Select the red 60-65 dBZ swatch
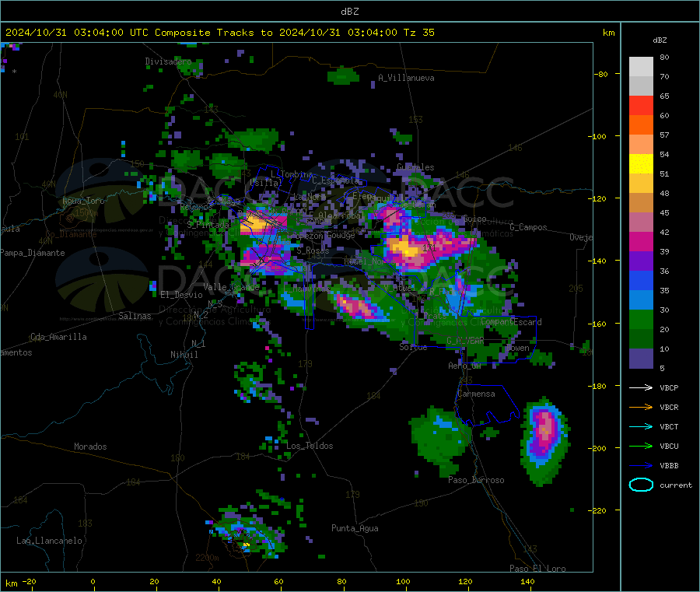This screenshot has width=700, height=592. (x=641, y=105)
